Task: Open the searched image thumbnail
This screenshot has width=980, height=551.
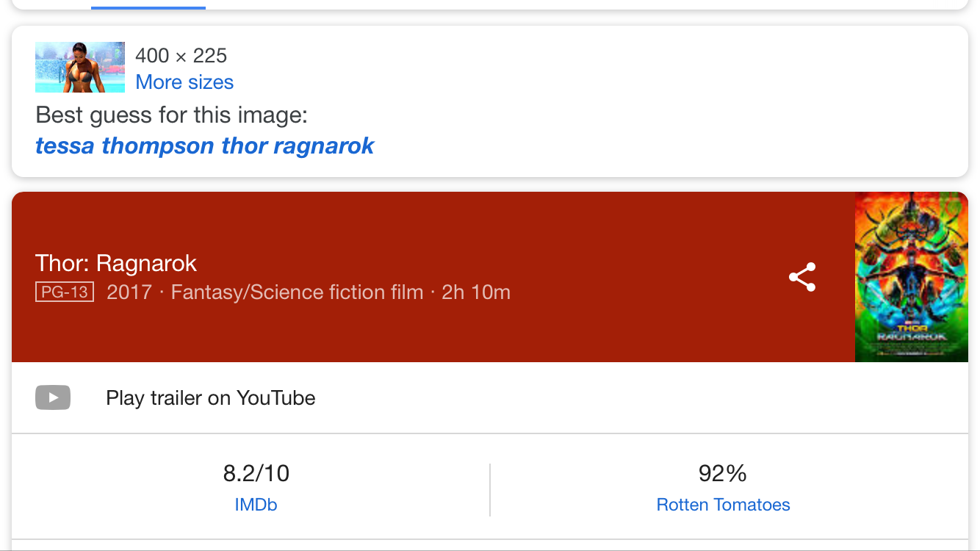Action: pyautogui.click(x=80, y=67)
